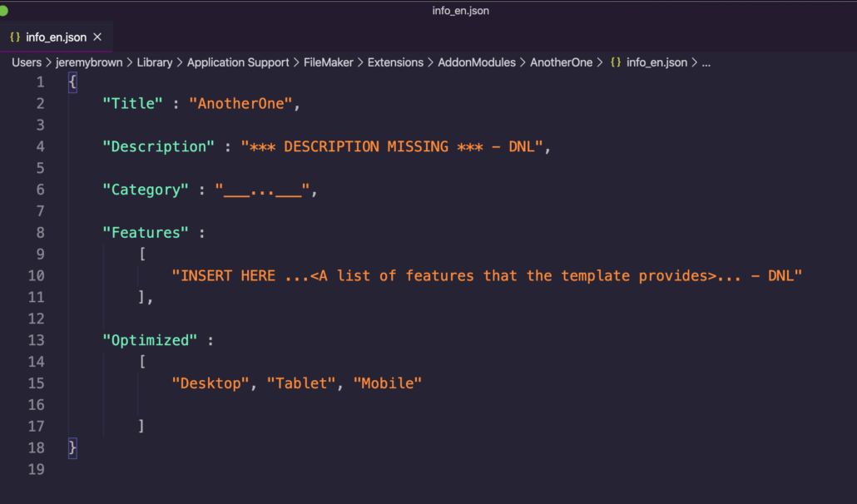Open the Users breadcrumb dropdown
Viewport: 857px width, 504px height.
(x=26, y=62)
